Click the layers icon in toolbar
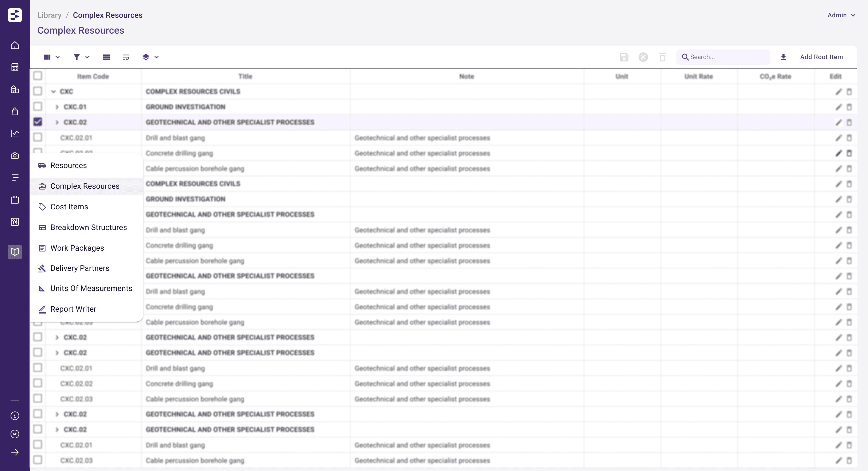Viewport: 868px width, 471px height. 145,57
